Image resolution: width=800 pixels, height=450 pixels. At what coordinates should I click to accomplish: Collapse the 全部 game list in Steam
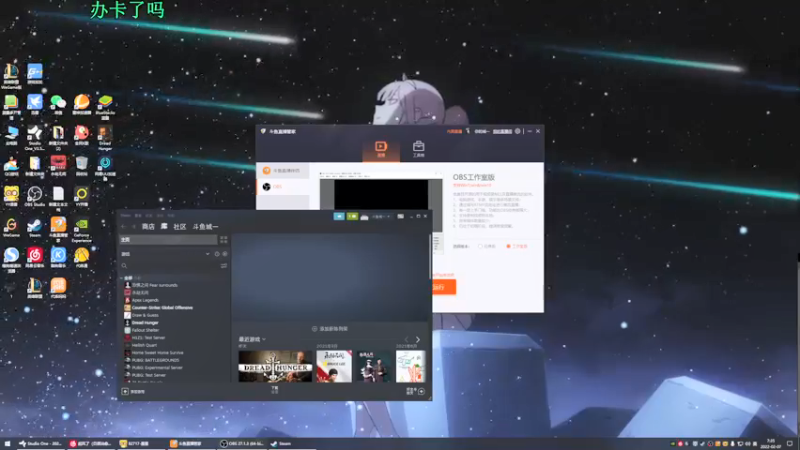[x=122, y=278]
